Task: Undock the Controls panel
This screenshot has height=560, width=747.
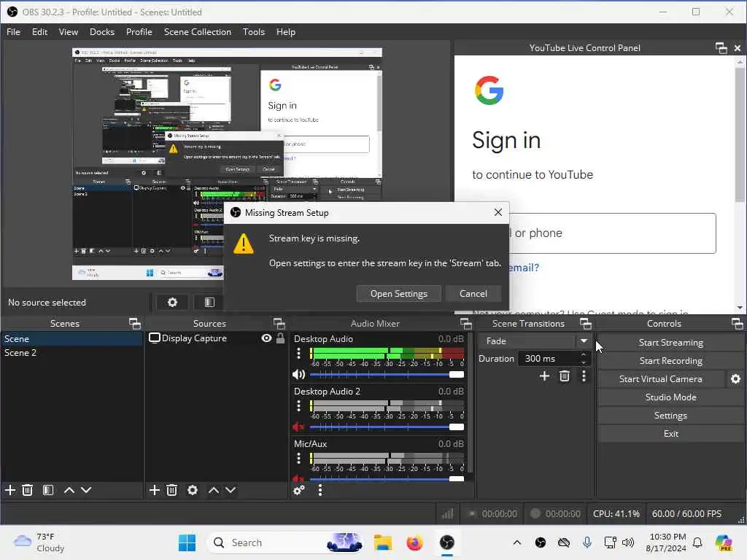Action: click(x=737, y=324)
